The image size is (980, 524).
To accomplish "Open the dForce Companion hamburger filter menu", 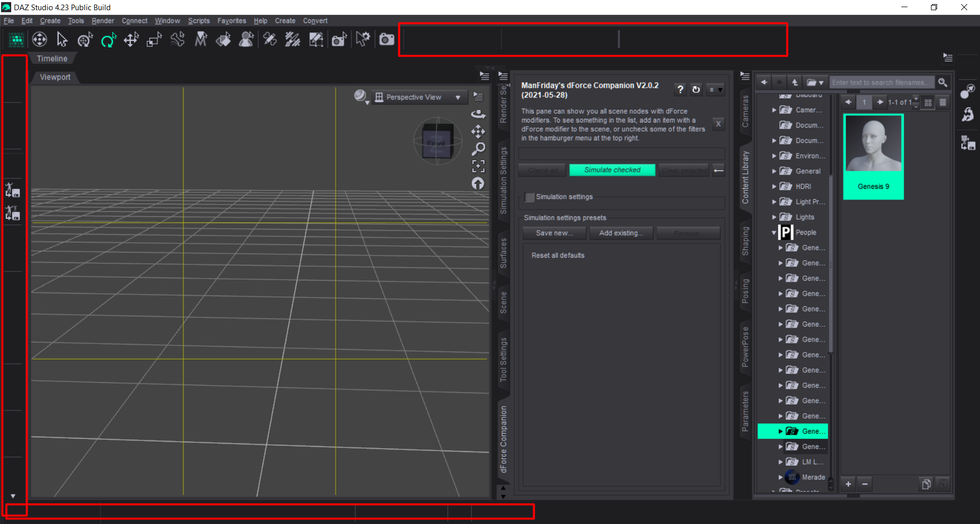I will (x=715, y=90).
